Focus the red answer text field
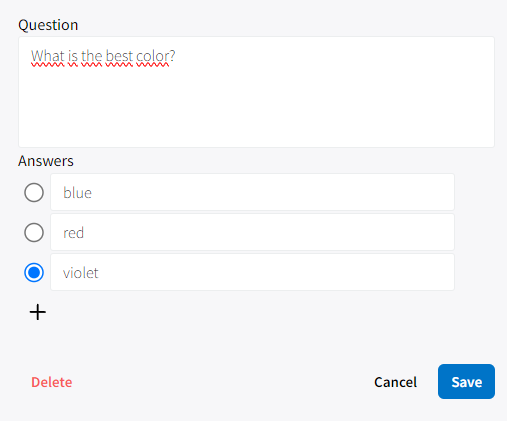Viewport: 507px width, 421px height. 252,232
